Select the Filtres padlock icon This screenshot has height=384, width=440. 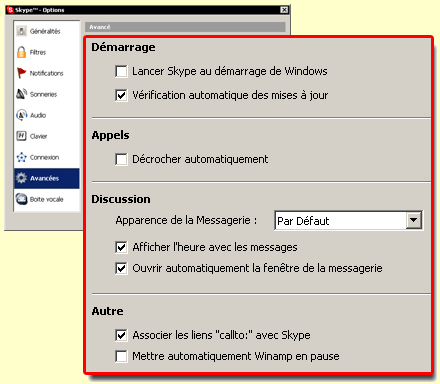(x=21, y=52)
